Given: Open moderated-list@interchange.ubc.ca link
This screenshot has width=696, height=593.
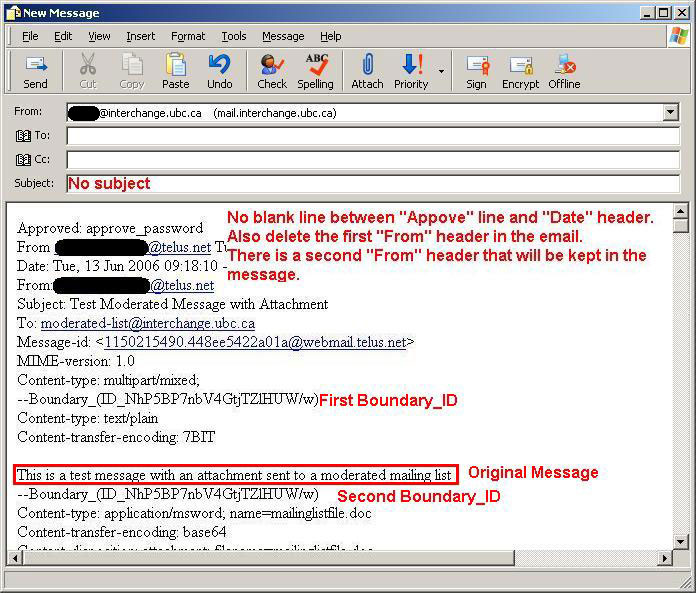Looking at the screenshot, I should [x=147, y=324].
